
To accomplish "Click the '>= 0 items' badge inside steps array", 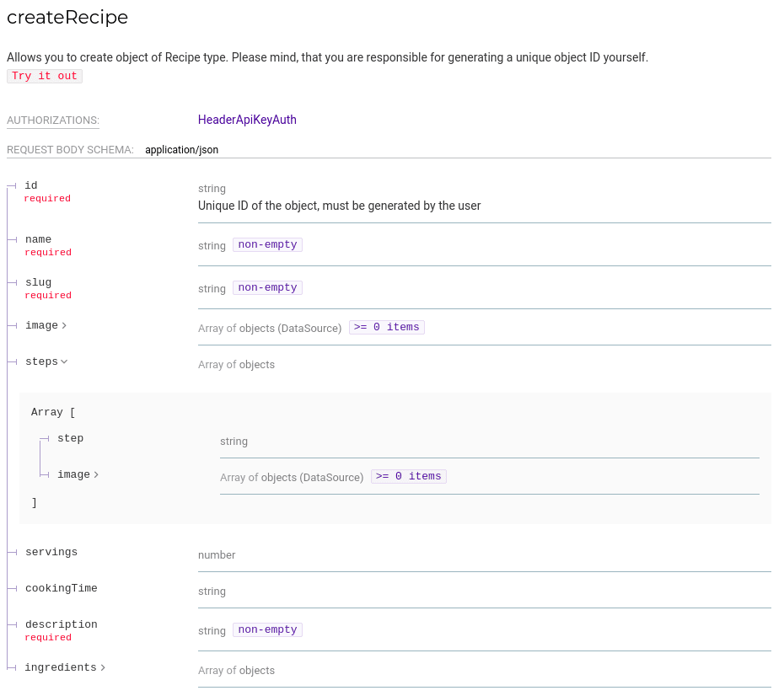I will click(x=409, y=476).
